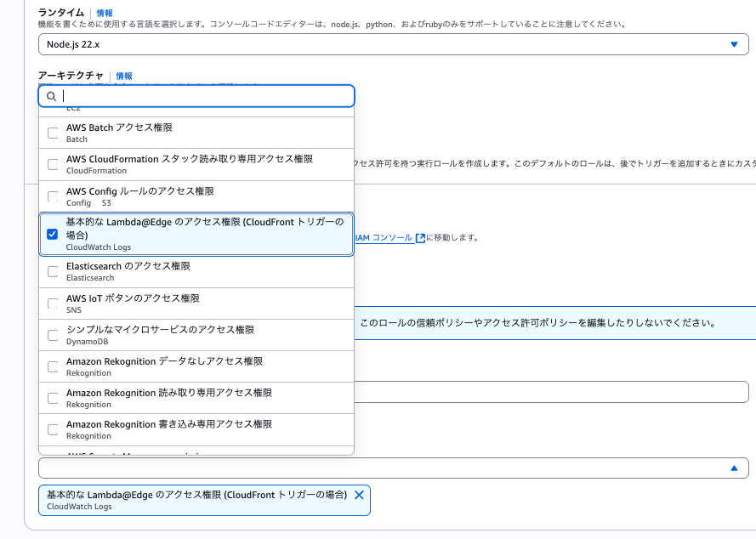
Task: Select AWS Config ルールのアクセス権限
Action: pos(52,195)
